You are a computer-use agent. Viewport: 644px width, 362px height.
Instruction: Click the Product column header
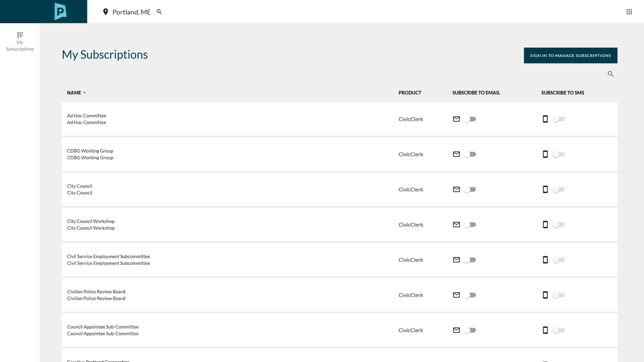click(x=410, y=93)
